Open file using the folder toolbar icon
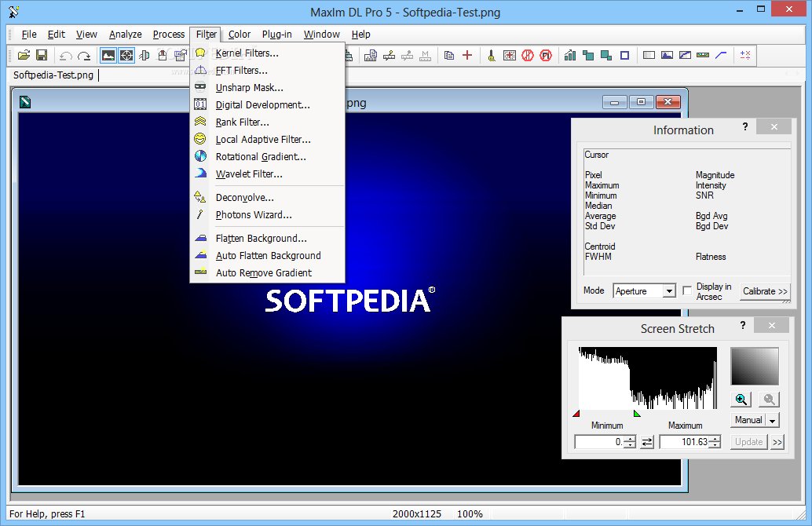 coord(24,55)
